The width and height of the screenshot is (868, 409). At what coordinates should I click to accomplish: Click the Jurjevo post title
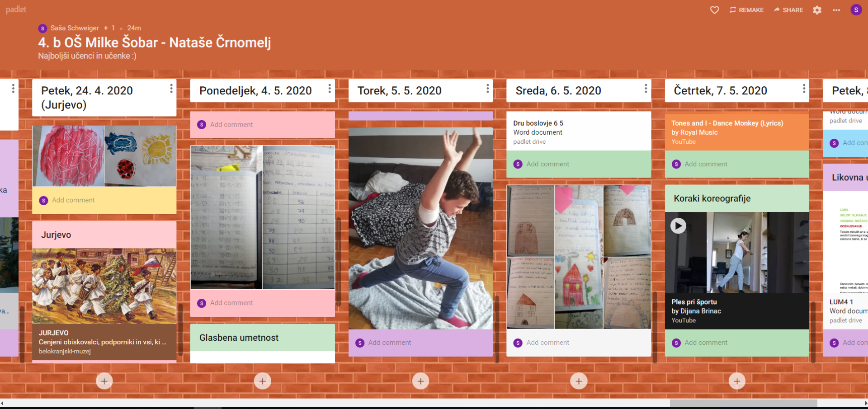(56, 235)
